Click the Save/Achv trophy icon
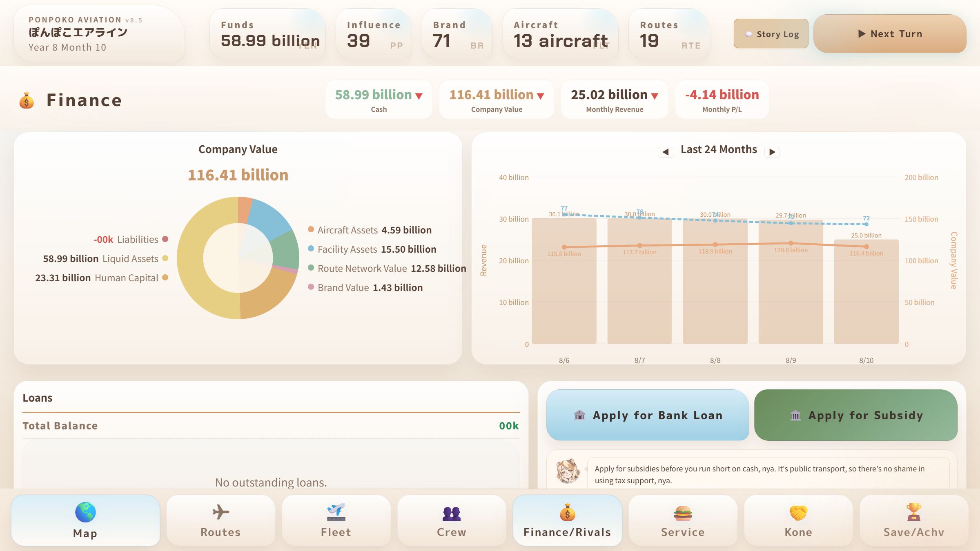Screen dimensions: 980x551 pos(914,512)
